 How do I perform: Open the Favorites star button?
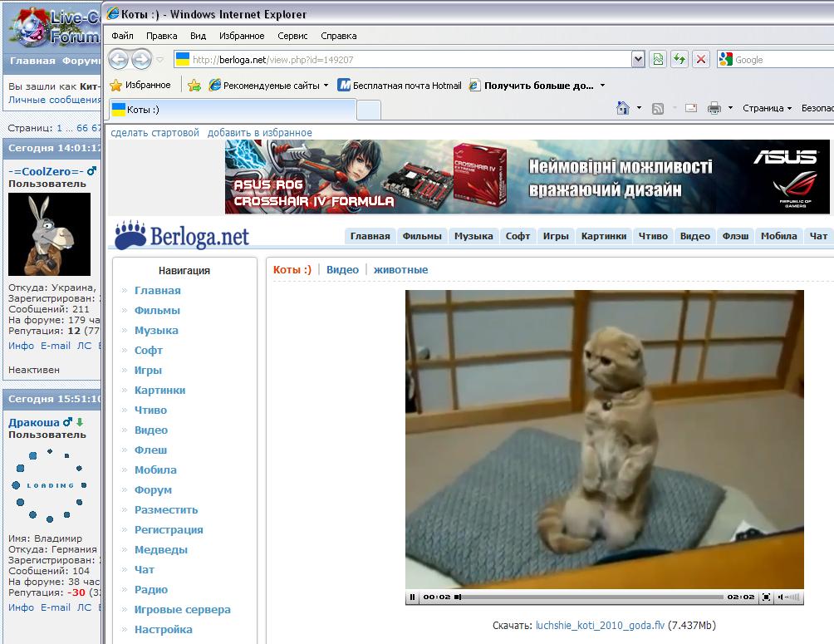click(140, 85)
